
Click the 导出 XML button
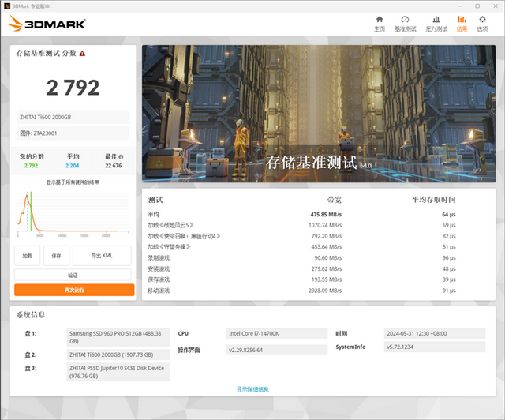(x=102, y=256)
